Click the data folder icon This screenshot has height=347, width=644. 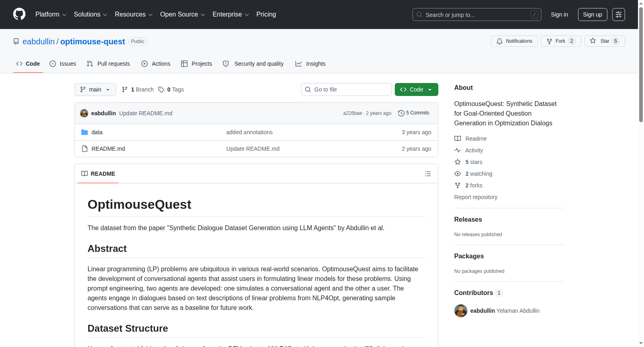[85, 132]
